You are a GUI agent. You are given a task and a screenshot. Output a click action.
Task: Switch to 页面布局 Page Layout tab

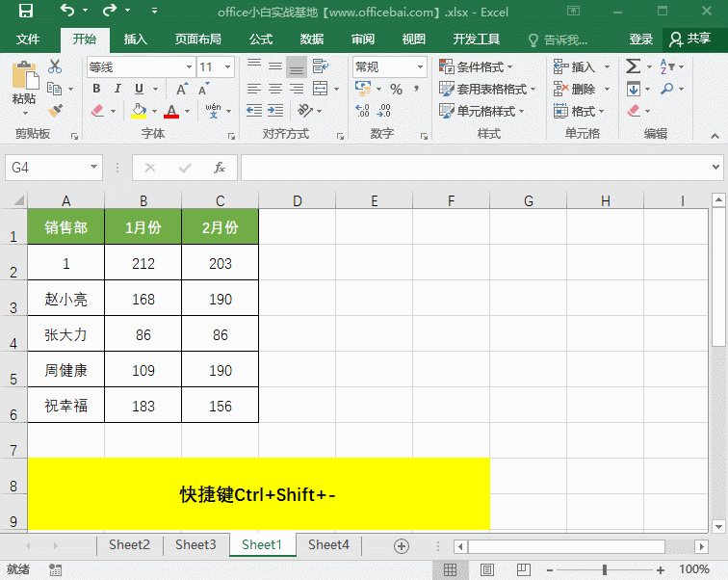[x=197, y=40]
